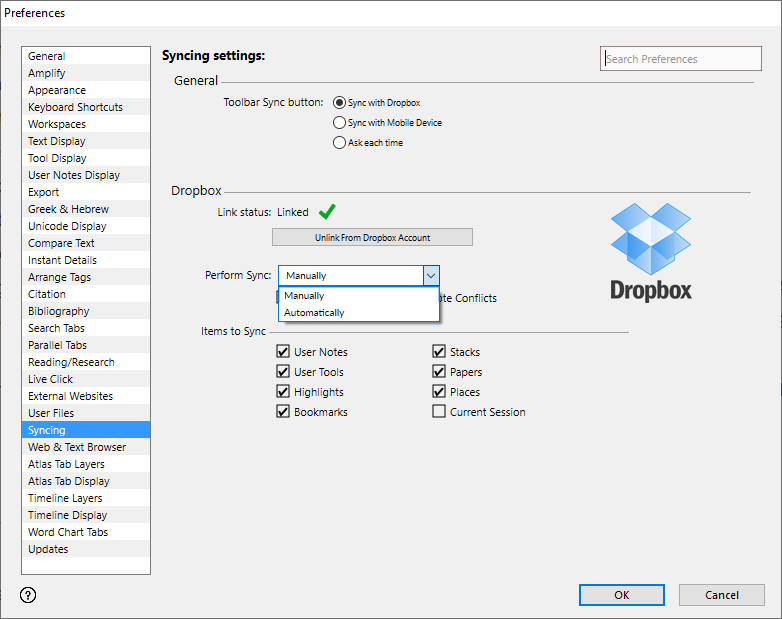Click the help question mark icon
782x619 pixels.
point(28,595)
